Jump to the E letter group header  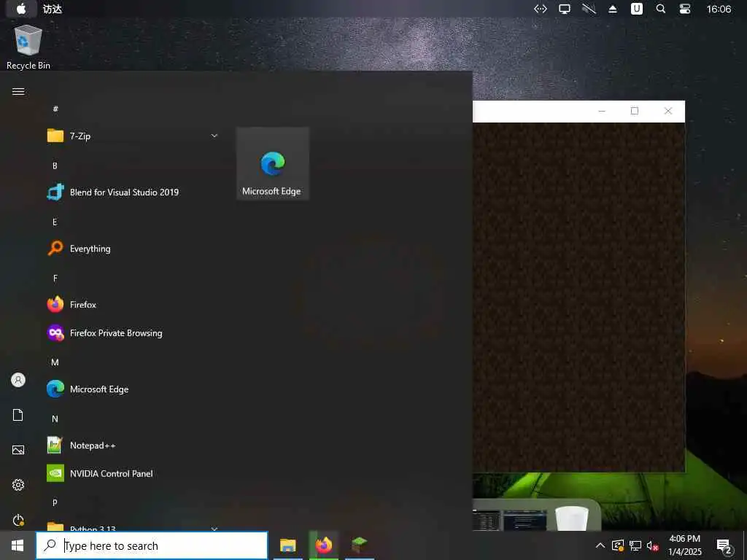pyautogui.click(x=55, y=222)
